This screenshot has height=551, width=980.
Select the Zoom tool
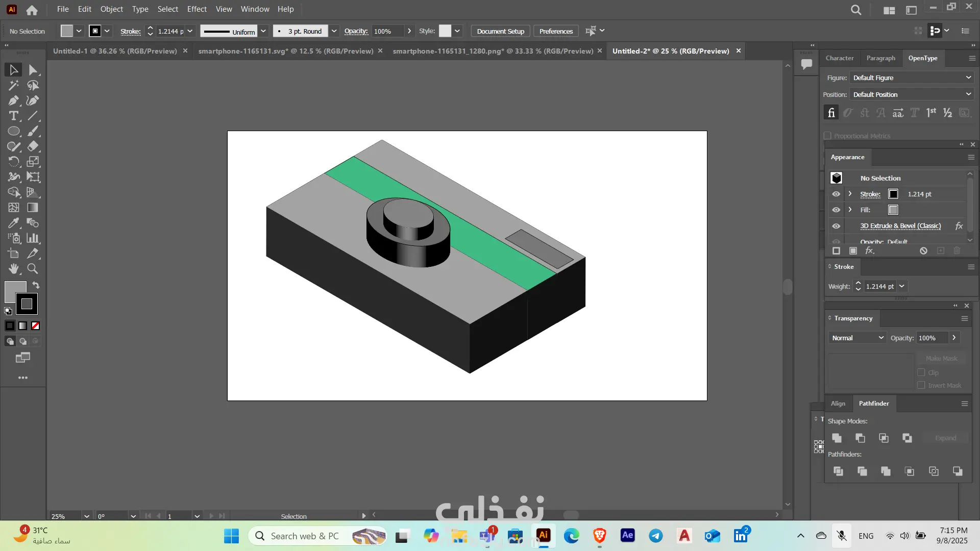pyautogui.click(x=33, y=269)
